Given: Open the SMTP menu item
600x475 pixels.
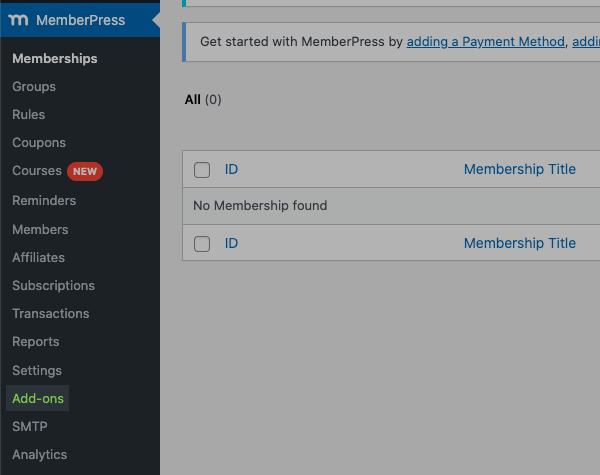Looking at the screenshot, I should pos(30,427).
